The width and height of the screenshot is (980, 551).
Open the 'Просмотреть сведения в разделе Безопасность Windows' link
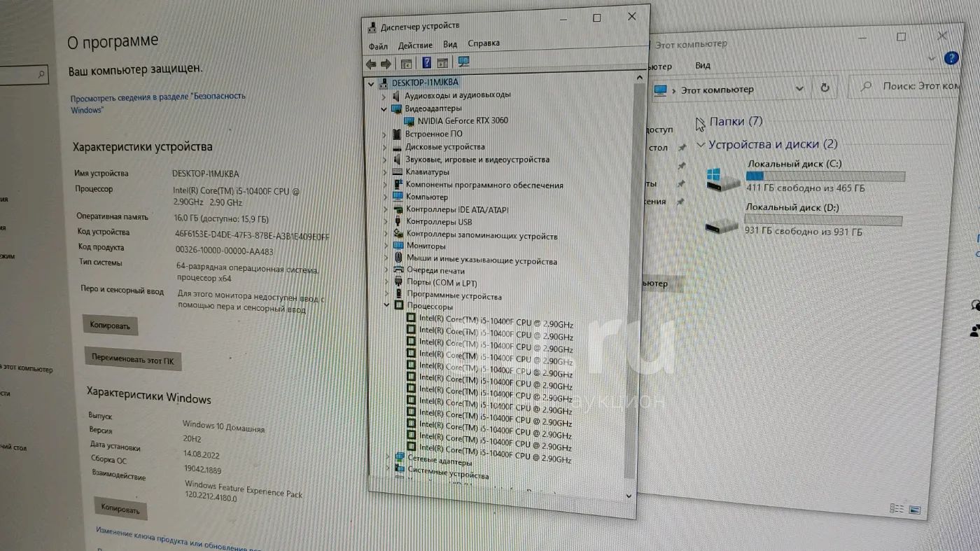(158, 103)
